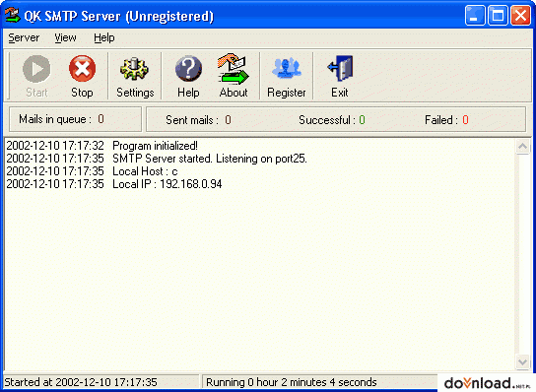Click the Failed mail counter
The width and height of the screenshot is (536, 392).
click(x=446, y=120)
